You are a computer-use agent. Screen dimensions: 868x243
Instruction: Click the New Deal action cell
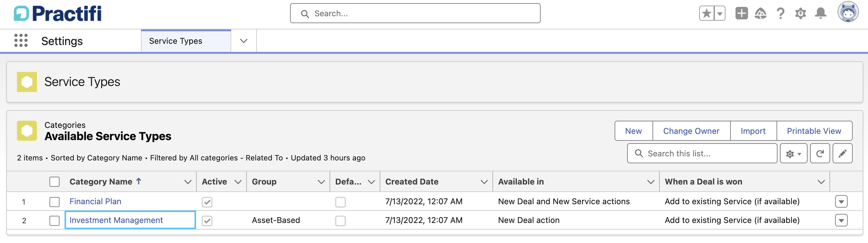tap(529, 220)
